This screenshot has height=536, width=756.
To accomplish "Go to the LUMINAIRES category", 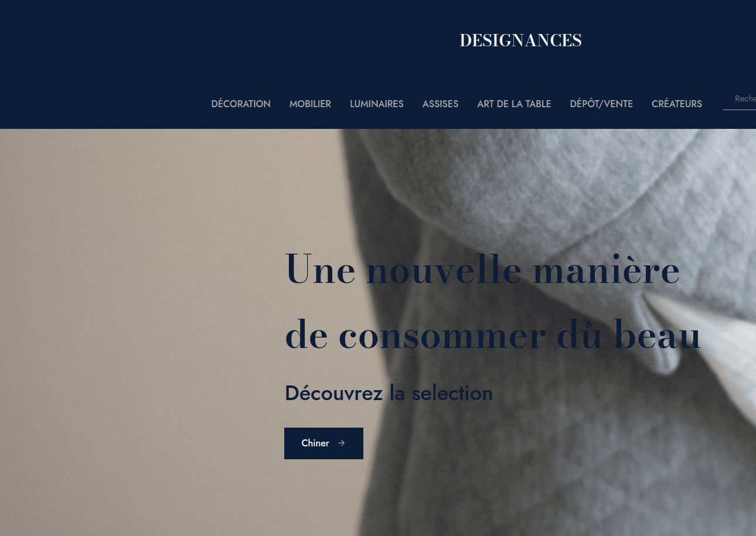I will 377,104.
